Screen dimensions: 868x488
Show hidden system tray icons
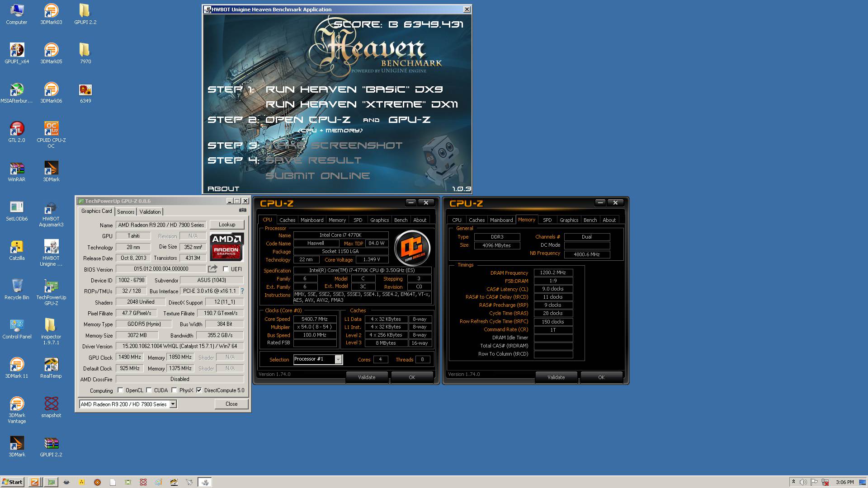click(x=793, y=482)
